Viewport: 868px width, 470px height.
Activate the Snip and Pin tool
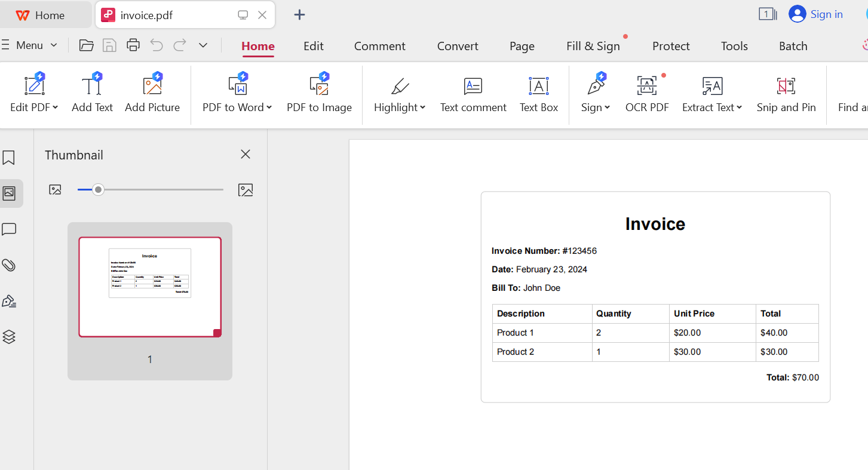click(x=786, y=86)
